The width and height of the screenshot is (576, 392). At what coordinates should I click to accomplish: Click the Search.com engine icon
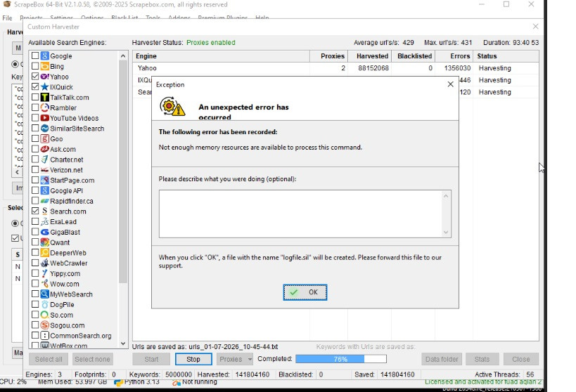[x=45, y=211]
